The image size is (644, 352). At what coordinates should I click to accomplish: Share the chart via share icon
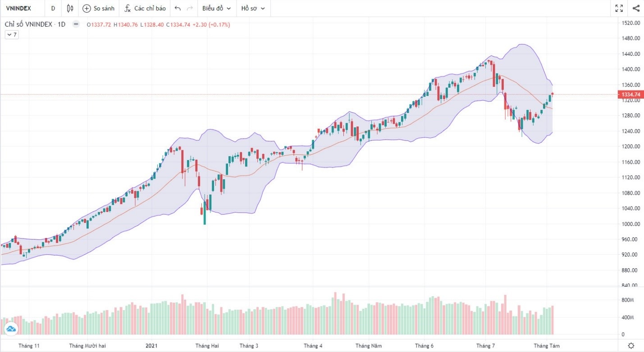636,8
